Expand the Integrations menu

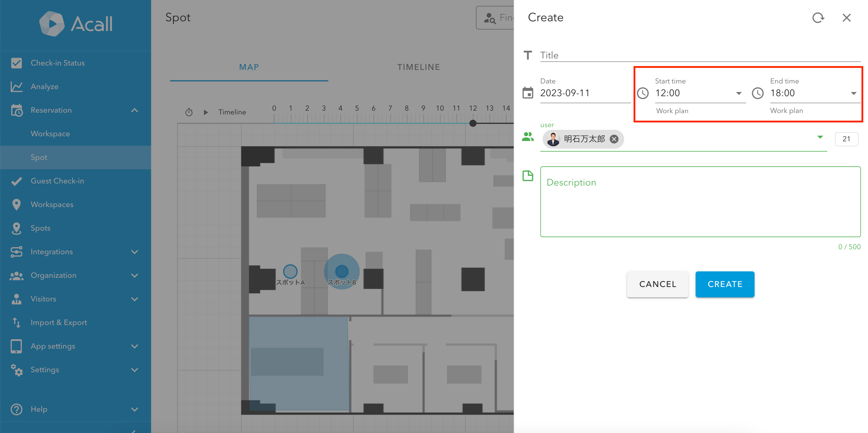[134, 252]
